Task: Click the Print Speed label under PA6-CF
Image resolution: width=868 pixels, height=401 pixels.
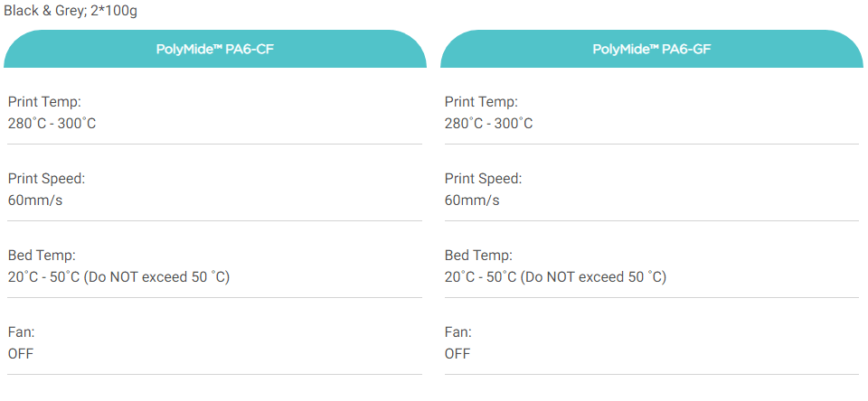Action: pyautogui.click(x=47, y=179)
